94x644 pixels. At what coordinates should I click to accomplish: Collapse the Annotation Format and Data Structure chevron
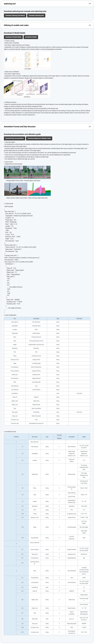pos(90,126)
